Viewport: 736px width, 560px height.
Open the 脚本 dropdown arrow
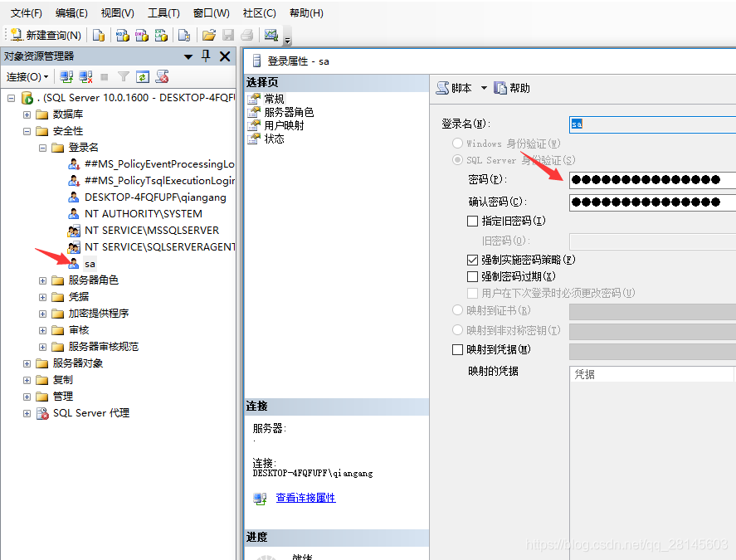[x=484, y=88]
